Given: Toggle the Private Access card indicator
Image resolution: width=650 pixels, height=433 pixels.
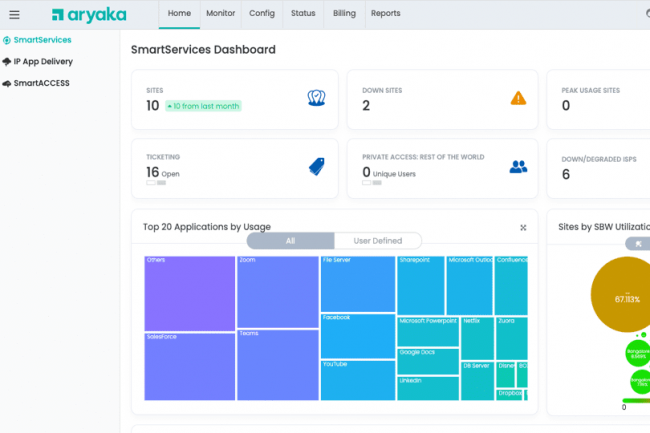Looking at the screenshot, I should pos(372,183).
